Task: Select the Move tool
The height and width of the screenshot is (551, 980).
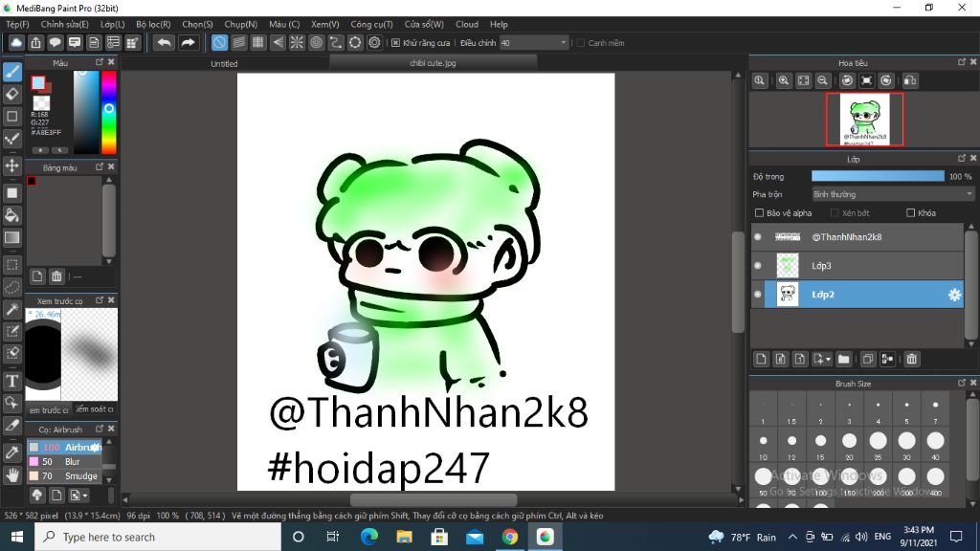Action: (x=11, y=165)
